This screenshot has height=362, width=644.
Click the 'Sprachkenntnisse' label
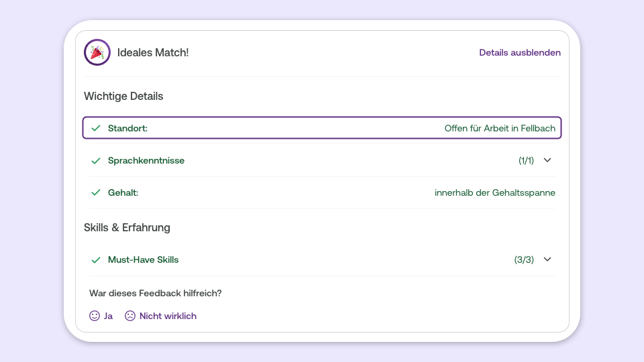pos(146,160)
